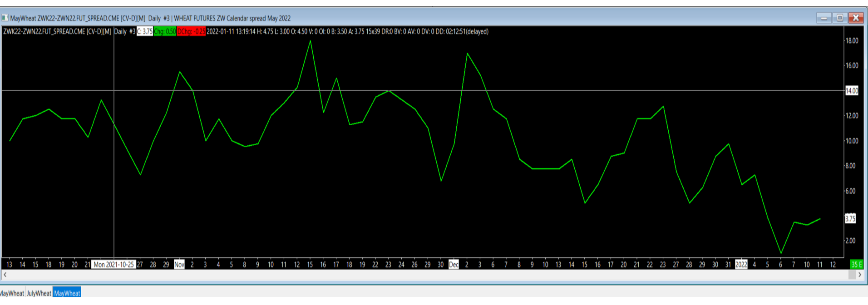868x305 pixels.
Task: Click the '16.00' price axis label
Action: (x=852, y=66)
